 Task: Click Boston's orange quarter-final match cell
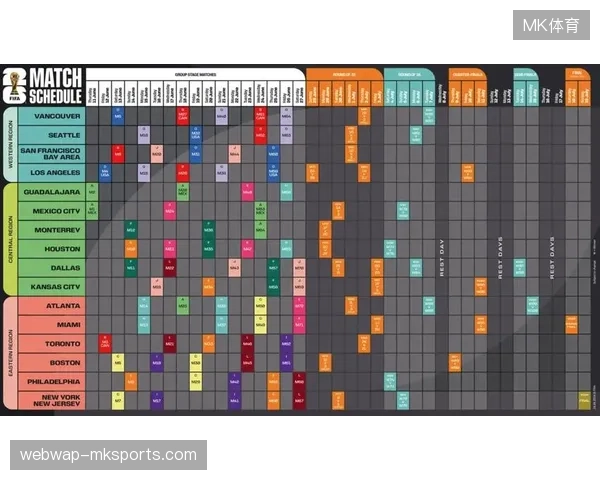point(455,362)
